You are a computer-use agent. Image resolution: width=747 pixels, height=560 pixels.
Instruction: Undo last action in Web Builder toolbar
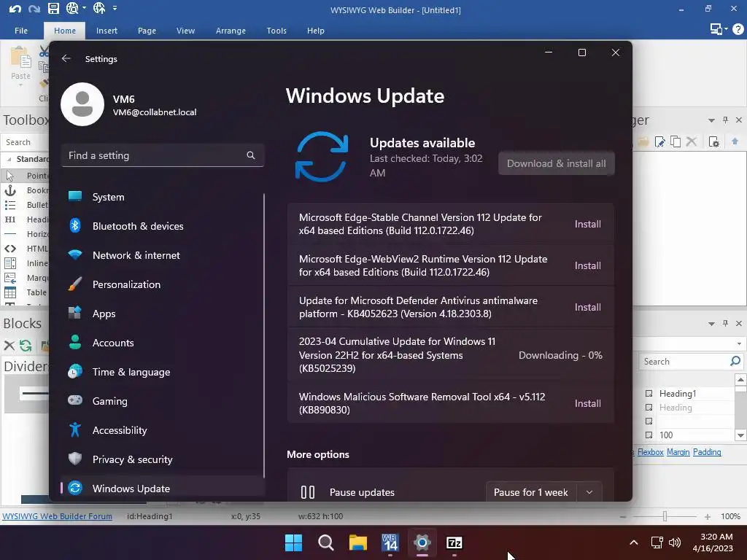point(15,9)
